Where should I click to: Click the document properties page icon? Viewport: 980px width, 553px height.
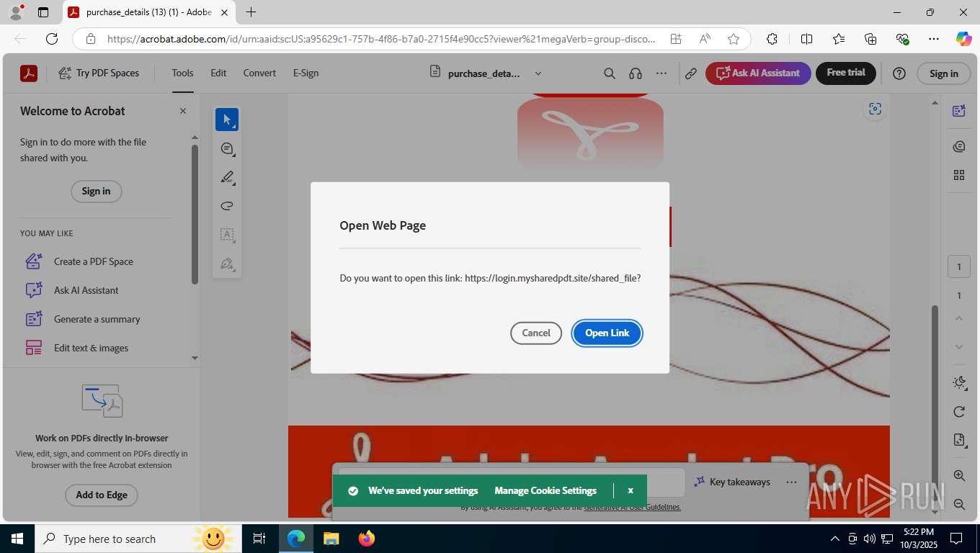(x=959, y=440)
